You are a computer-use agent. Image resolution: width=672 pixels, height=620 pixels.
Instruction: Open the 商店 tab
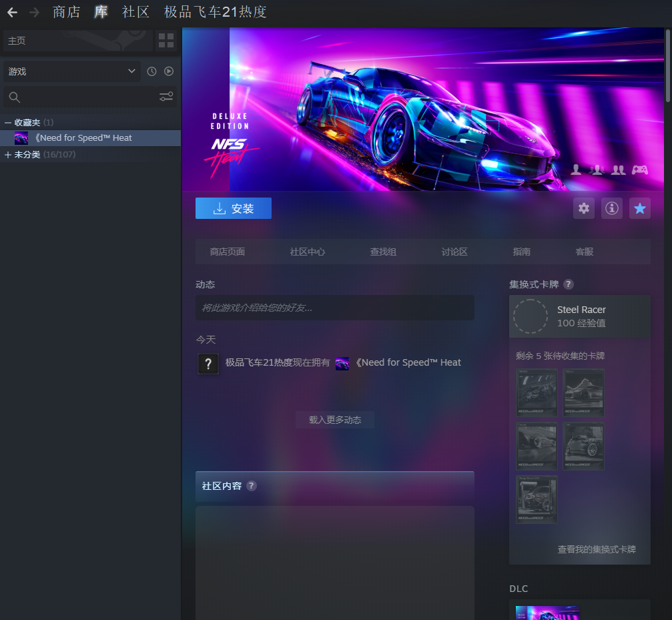click(66, 12)
